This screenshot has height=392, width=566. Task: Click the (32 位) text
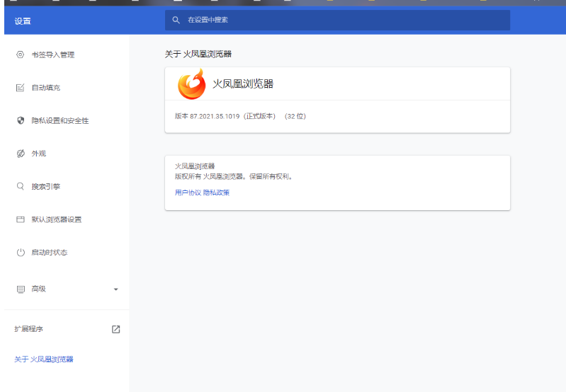295,116
